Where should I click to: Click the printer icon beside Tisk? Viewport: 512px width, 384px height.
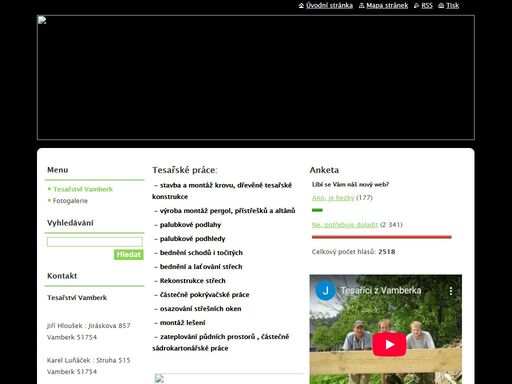441,5
